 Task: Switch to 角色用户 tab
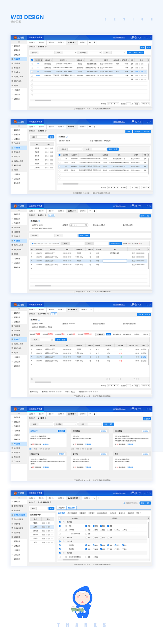[62, 508]
